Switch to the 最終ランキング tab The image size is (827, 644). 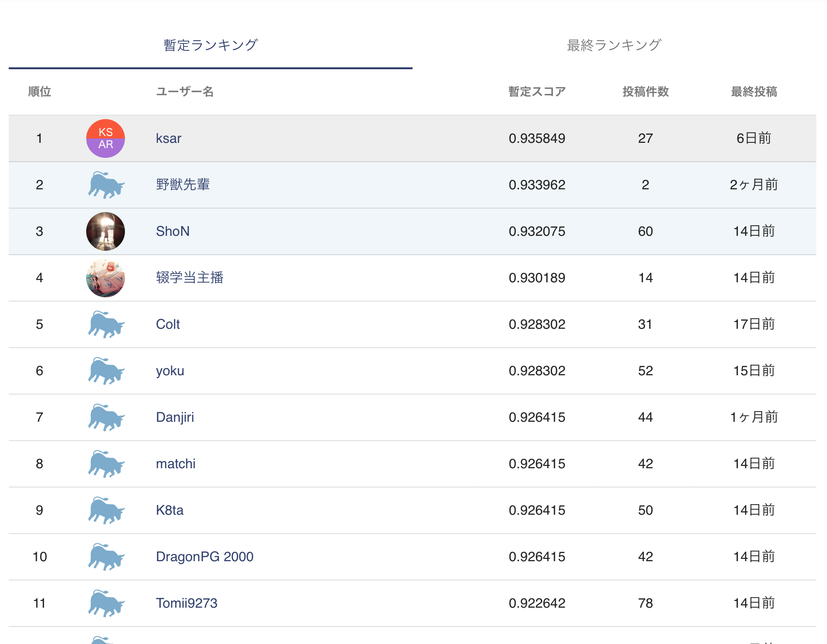614,45
